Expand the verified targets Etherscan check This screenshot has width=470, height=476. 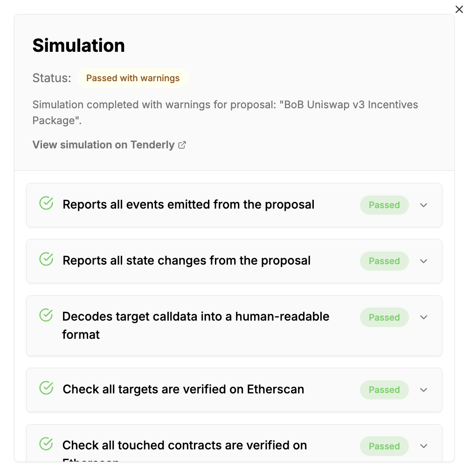coord(423,390)
